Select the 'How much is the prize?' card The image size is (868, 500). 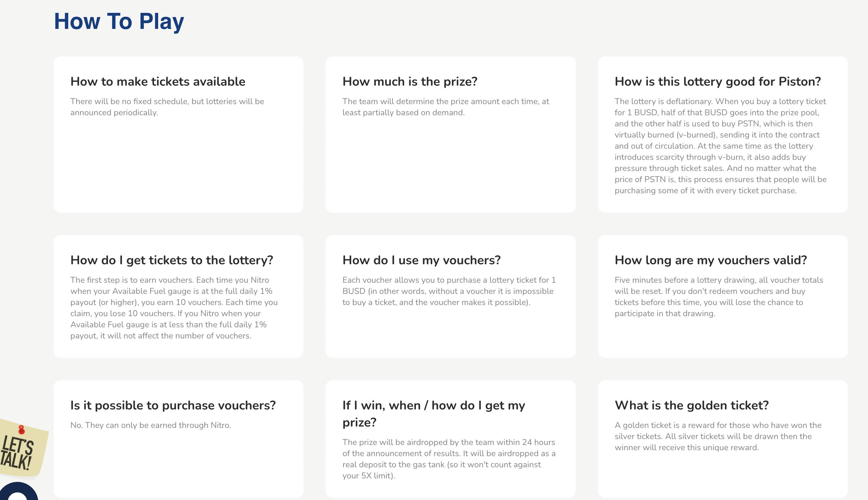coord(450,134)
